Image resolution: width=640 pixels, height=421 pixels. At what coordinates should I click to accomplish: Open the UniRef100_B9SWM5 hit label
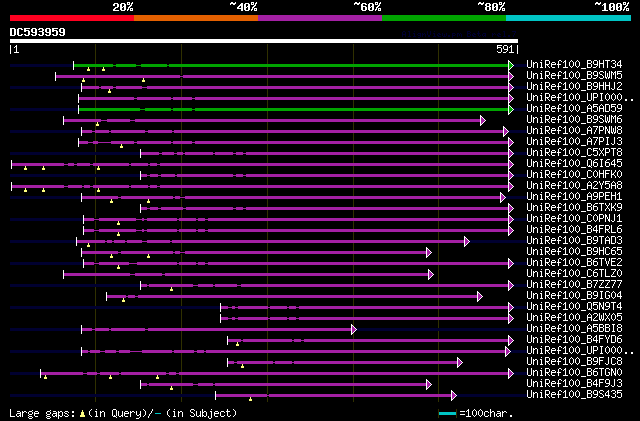click(x=574, y=76)
